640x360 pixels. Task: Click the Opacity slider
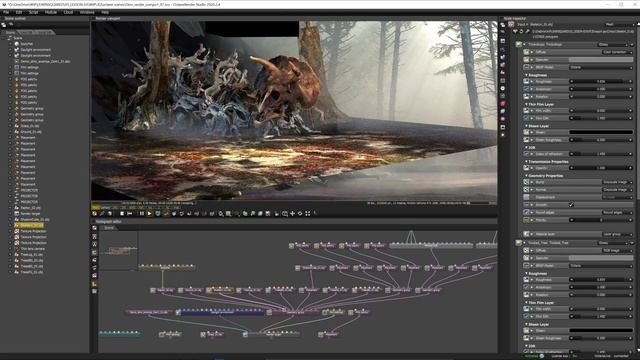pos(601,168)
